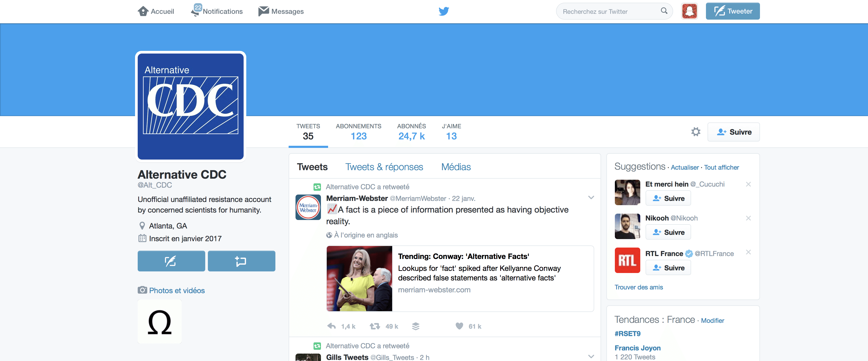Image resolution: width=868 pixels, height=361 pixels.
Task: Reply to the Merriam-Webster tweet
Action: coord(332,326)
